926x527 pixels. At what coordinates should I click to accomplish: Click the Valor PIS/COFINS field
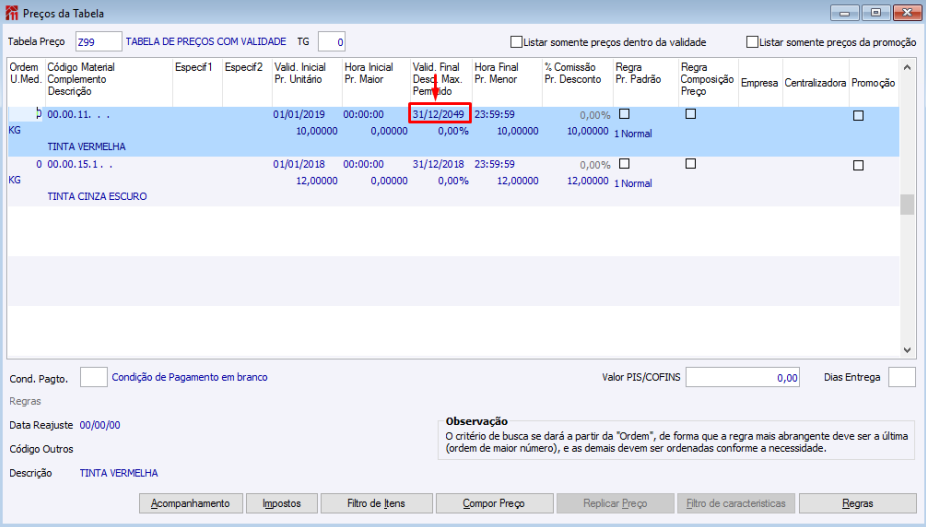(x=742, y=377)
